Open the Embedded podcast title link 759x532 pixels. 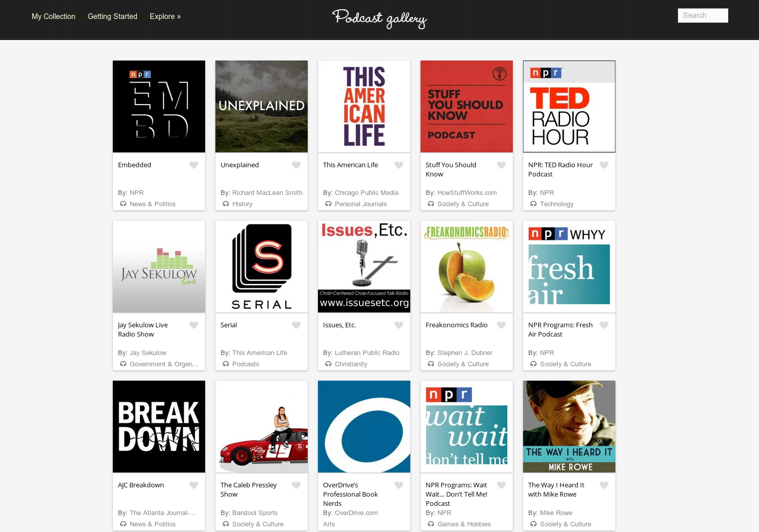(134, 165)
